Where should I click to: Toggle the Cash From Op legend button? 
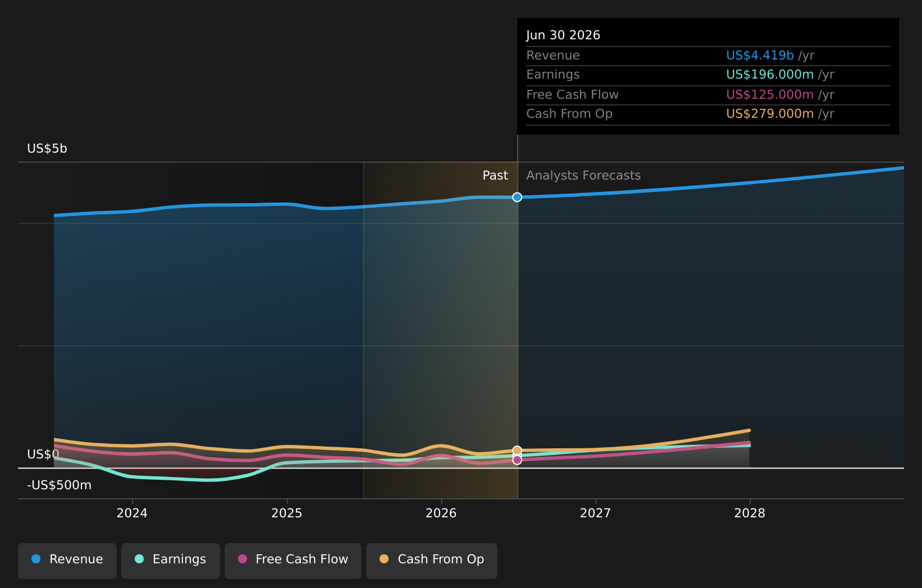[x=432, y=561]
